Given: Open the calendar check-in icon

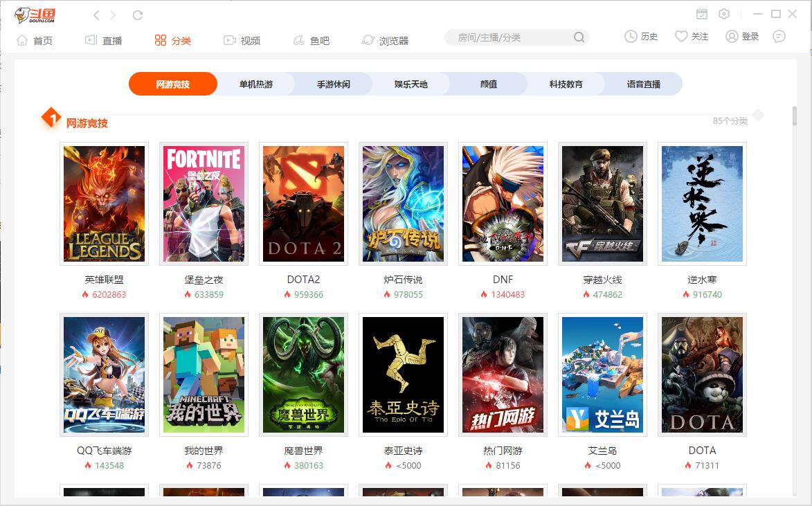Looking at the screenshot, I should pyautogui.click(x=702, y=14).
